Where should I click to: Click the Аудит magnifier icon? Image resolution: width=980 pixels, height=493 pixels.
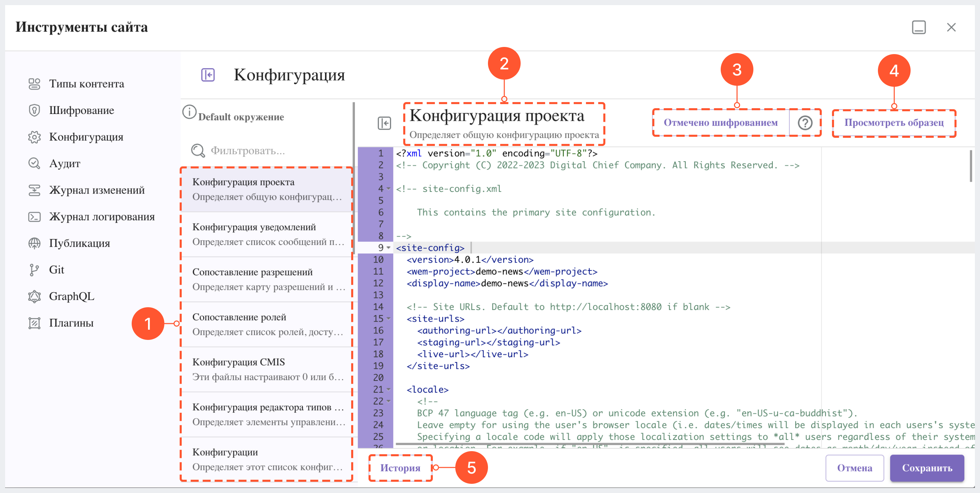point(34,163)
